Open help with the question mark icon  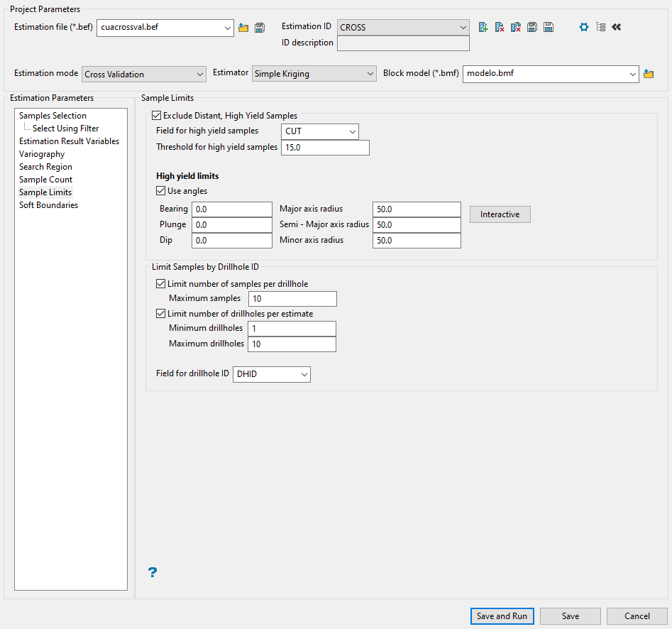click(152, 572)
